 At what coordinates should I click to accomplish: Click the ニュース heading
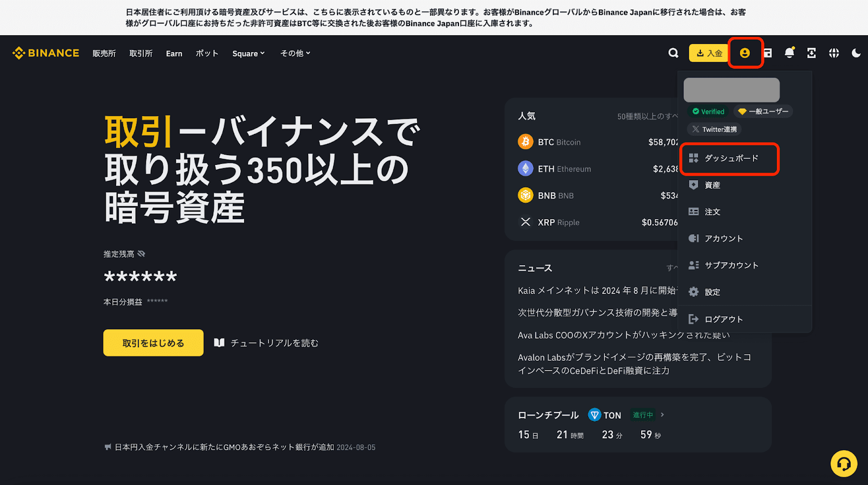[x=535, y=268]
